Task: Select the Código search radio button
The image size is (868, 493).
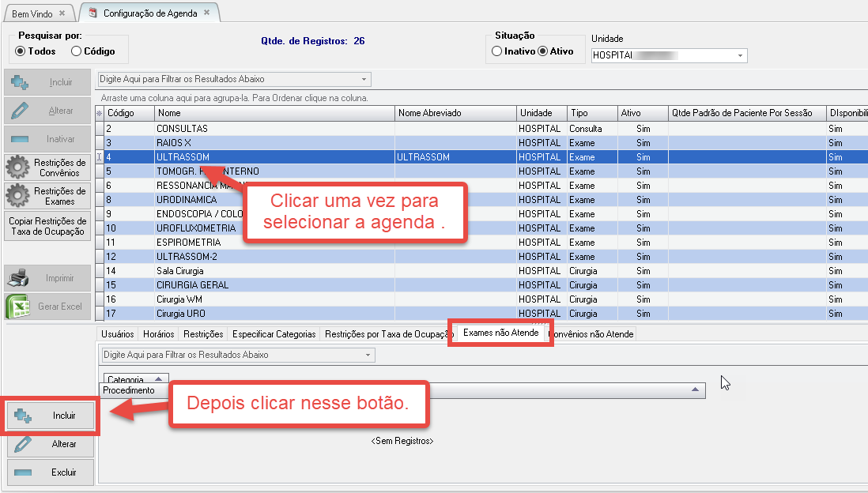Action: point(76,51)
